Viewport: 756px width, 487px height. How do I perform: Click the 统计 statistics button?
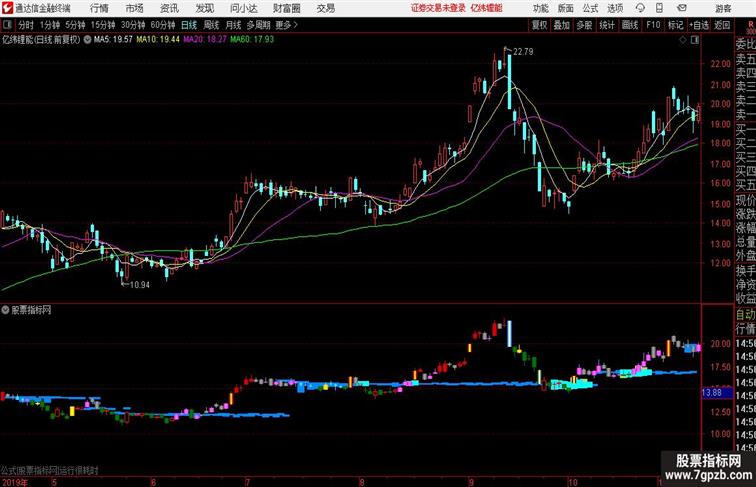coord(607,25)
